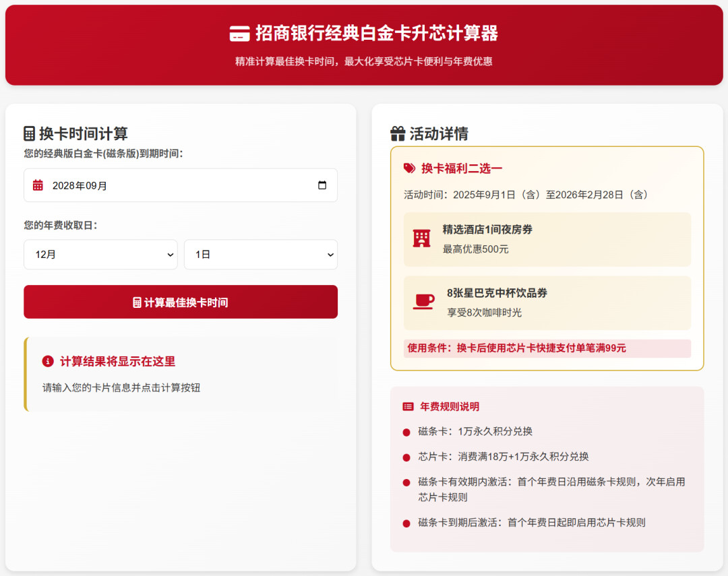Select the 精选酒店1间夜房券 benefit card
Image resolution: width=728 pixels, height=576 pixels.
[x=547, y=239]
